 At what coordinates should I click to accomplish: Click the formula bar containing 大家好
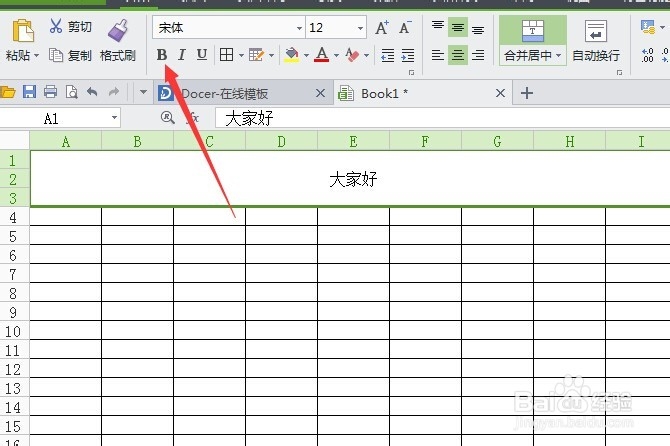[443, 118]
